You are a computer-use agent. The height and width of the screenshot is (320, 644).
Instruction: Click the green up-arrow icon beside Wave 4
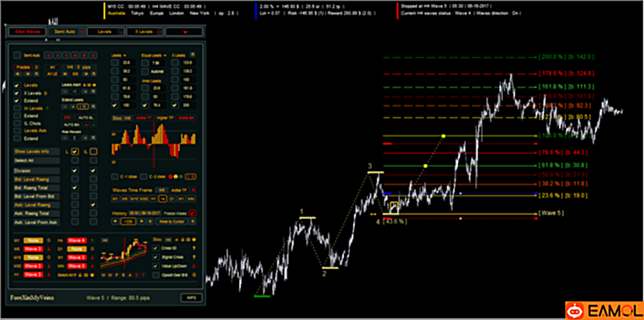(x=92, y=240)
